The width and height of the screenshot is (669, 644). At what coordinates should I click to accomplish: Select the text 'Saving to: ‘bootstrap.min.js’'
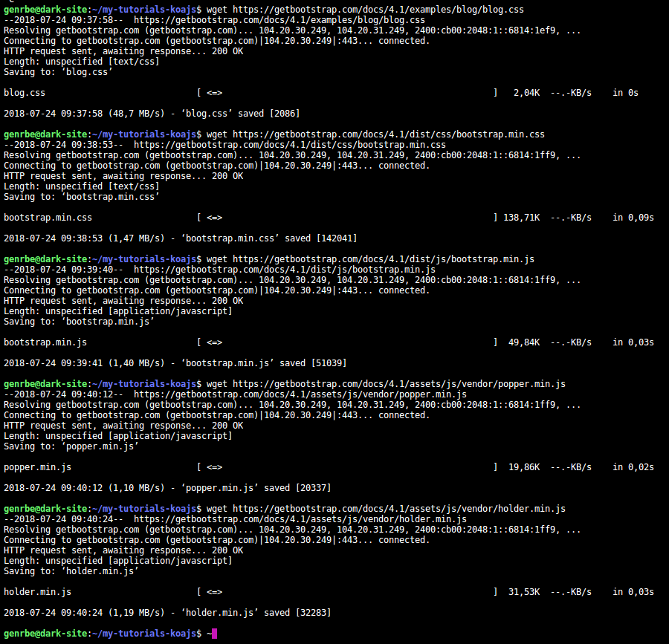(x=79, y=322)
